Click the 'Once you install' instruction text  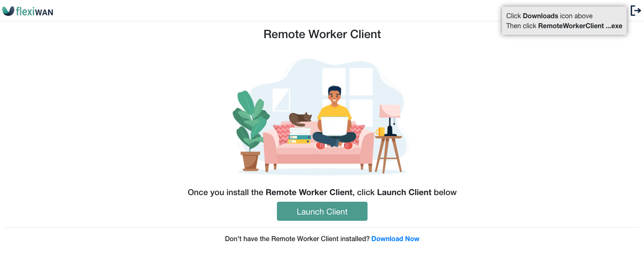pos(322,192)
